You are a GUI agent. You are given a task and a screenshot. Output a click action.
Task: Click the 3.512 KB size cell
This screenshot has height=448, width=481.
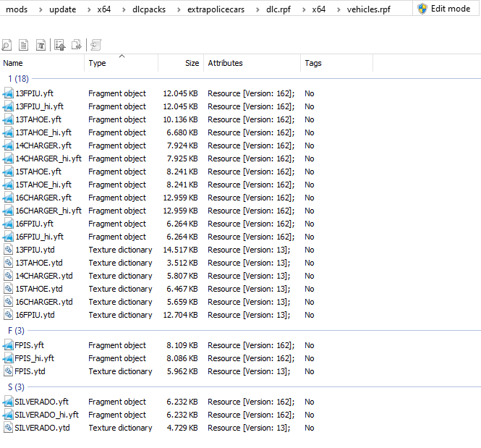click(182, 263)
